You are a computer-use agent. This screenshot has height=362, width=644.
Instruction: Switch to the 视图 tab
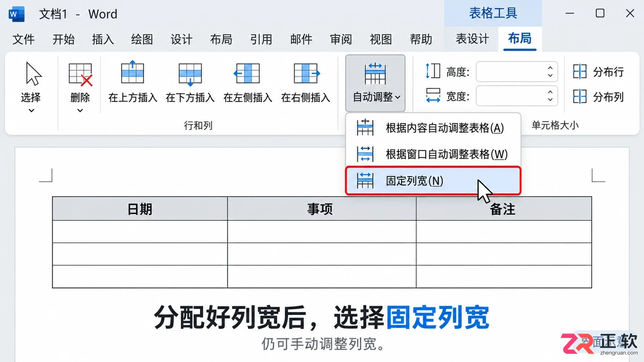[381, 39]
